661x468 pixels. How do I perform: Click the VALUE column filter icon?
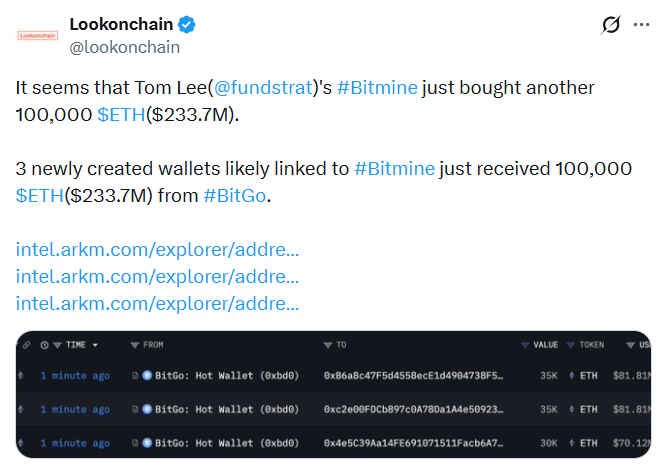(x=525, y=345)
